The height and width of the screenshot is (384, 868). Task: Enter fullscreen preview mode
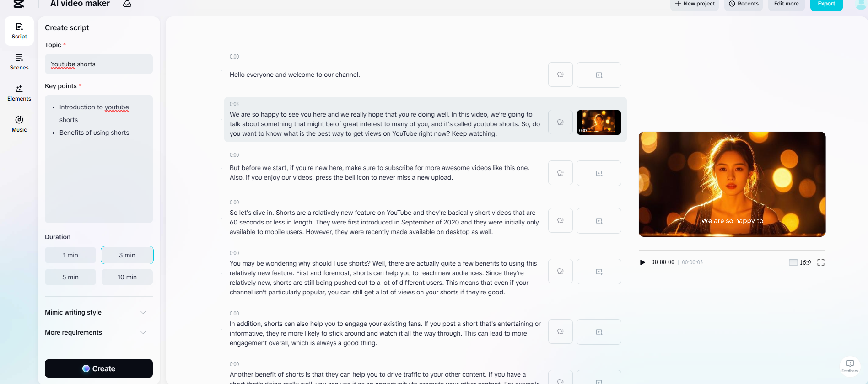[821, 262]
